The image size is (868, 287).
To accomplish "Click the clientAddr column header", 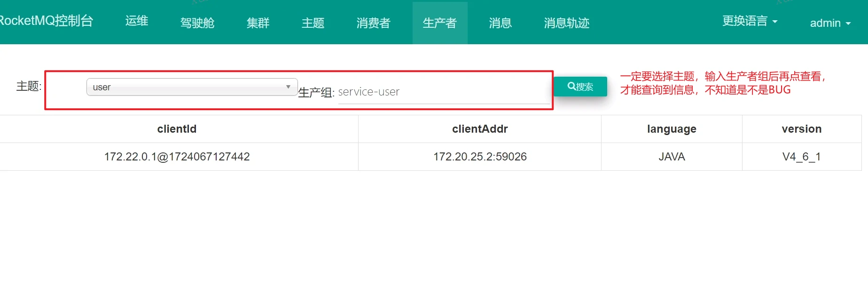I will point(480,129).
